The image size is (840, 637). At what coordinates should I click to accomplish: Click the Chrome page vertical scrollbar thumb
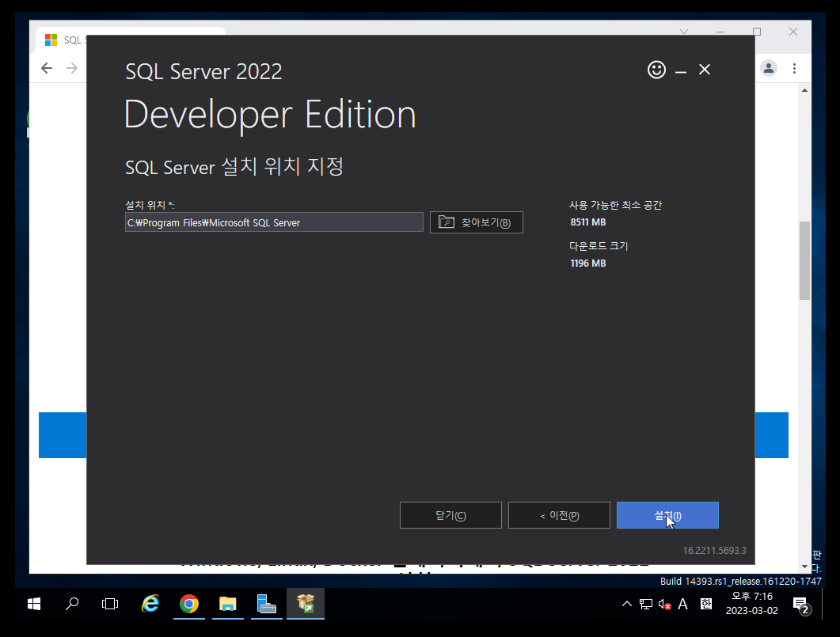point(804,260)
